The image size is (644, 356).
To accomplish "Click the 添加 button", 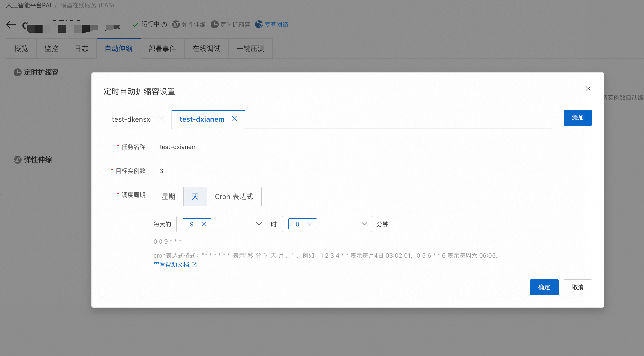I will [x=578, y=118].
